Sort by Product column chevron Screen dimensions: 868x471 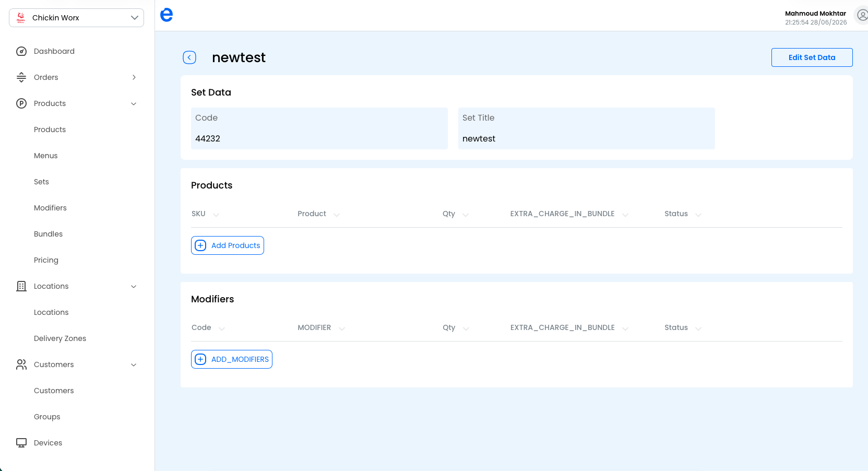pos(337,215)
